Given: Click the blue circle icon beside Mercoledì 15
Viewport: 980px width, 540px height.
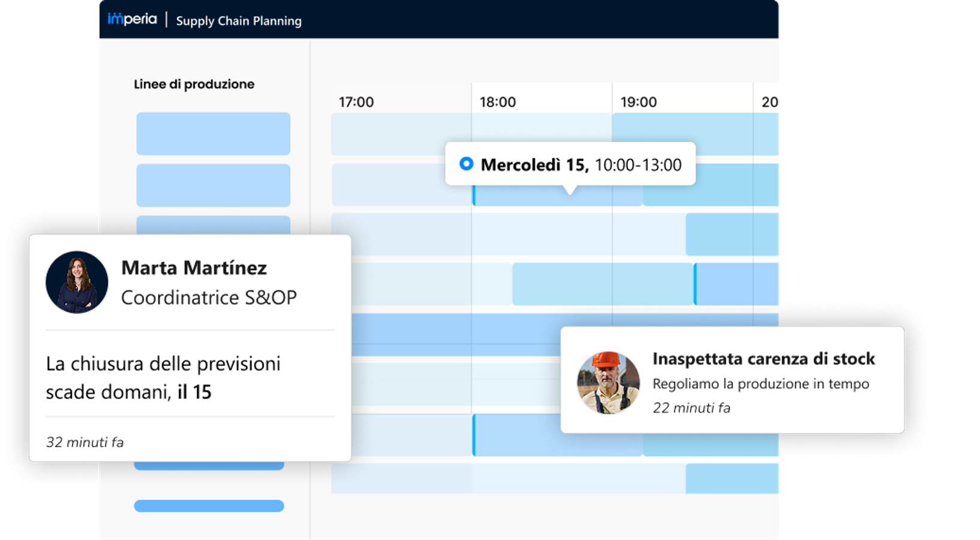Looking at the screenshot, I should (x=466, y=164).
